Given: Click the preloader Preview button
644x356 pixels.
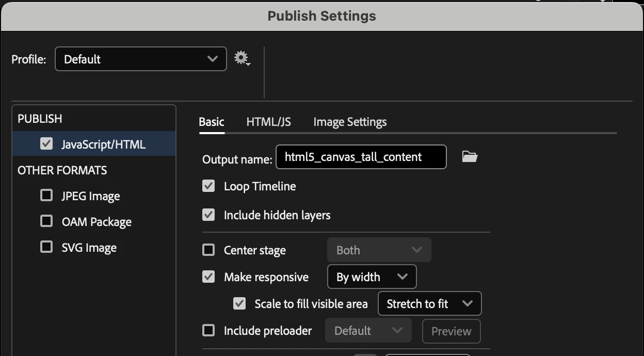Looking at the screenshot, I should [452, 331].
